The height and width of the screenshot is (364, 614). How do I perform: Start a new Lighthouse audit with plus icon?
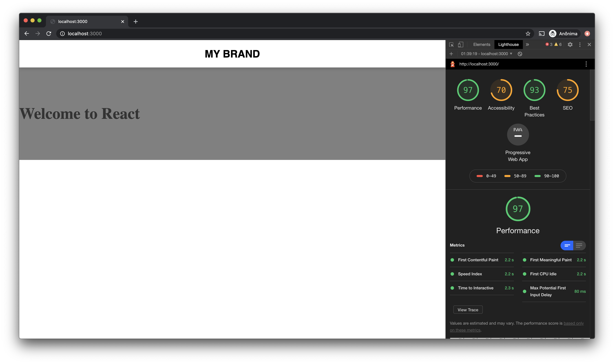pyautogui.click(x=451, y=54)
